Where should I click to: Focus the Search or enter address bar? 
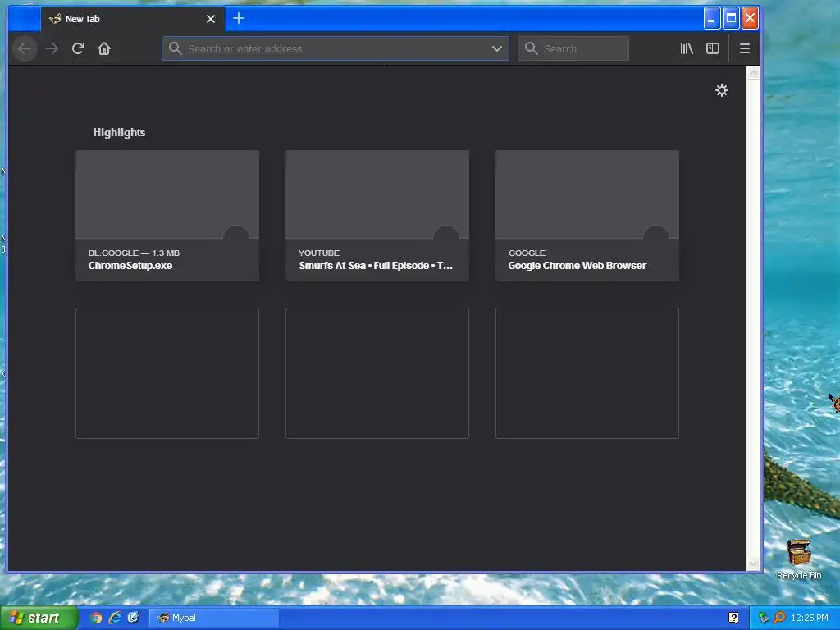(336, 48)
